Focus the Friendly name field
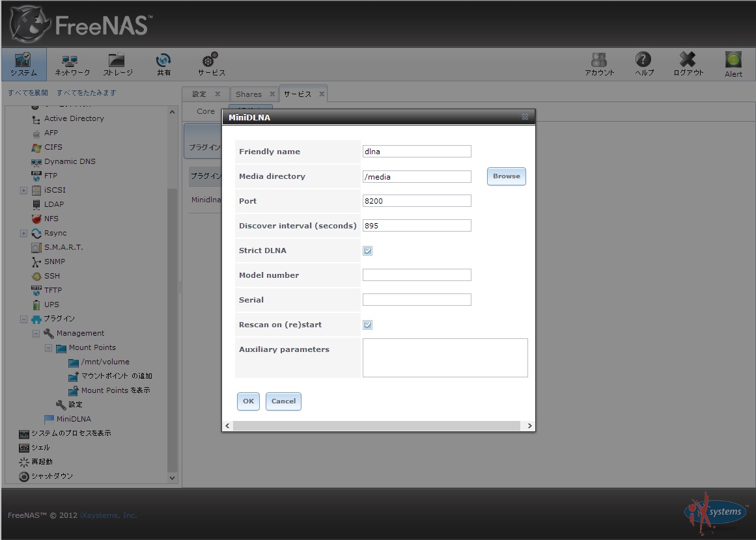Screen dimensions: 756x540 point(417,151)
